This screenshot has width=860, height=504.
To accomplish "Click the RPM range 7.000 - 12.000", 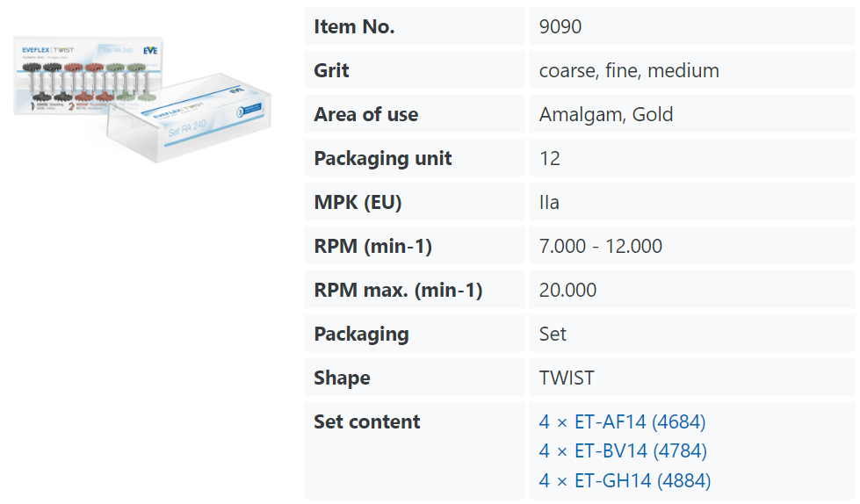I will (x=601, y=246).
